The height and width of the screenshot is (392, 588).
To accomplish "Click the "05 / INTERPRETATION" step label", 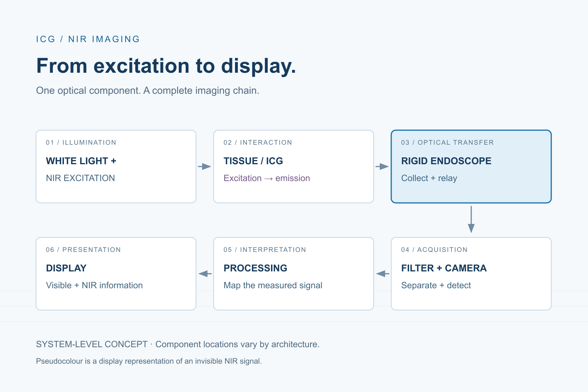I will pyautogui.click(x=265, y=250).
